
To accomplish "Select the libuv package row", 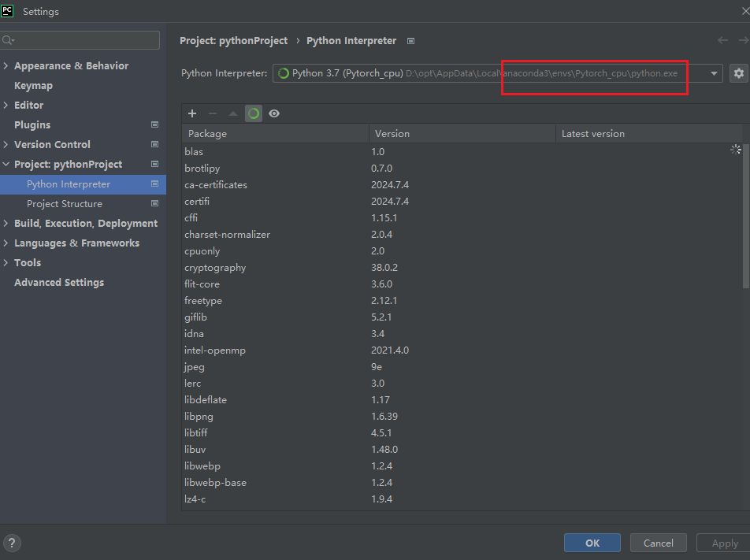I will [462, 450].
